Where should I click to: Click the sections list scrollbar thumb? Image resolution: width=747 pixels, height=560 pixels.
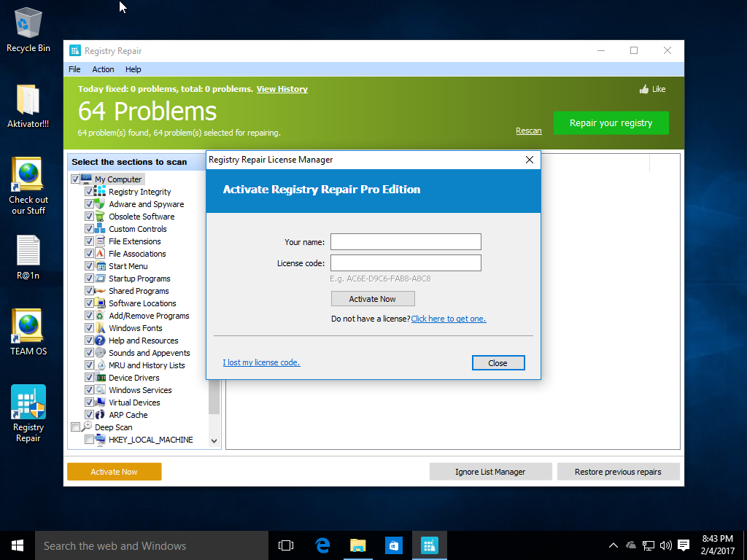214,397
